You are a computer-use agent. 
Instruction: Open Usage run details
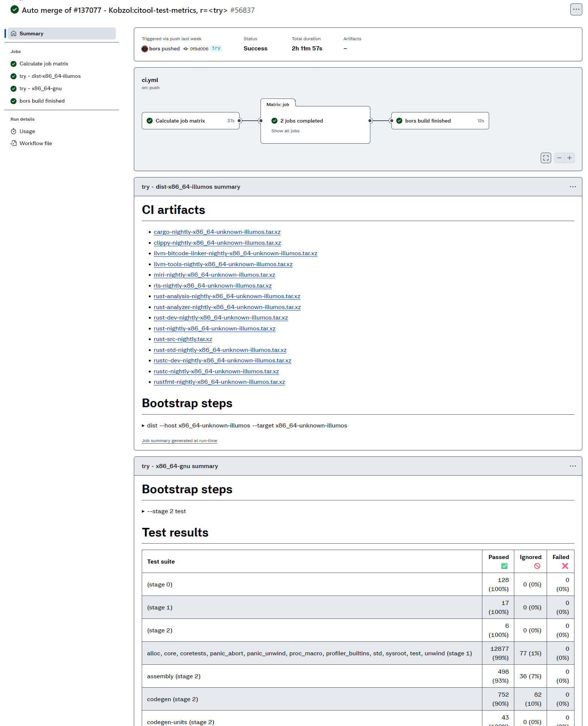27,131
